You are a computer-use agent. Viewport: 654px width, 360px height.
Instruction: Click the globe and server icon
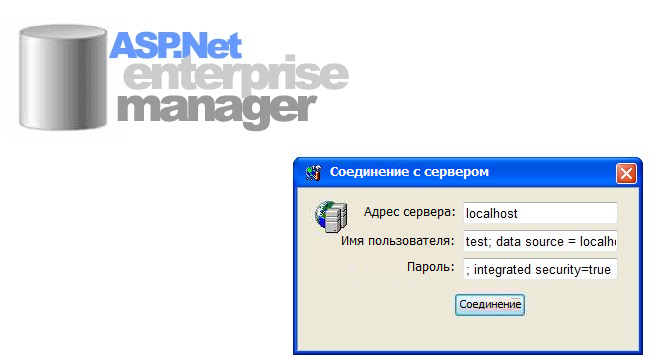click(x=331, y=217)
